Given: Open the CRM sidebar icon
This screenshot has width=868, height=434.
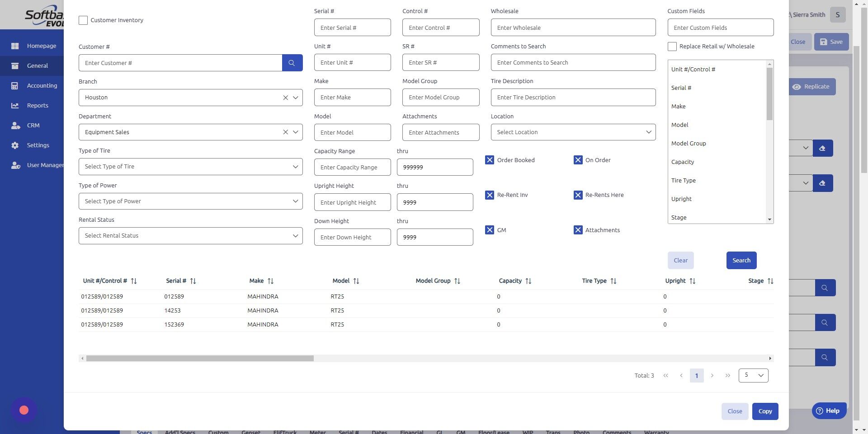Looking at the screenshot, I should point(33,125).
